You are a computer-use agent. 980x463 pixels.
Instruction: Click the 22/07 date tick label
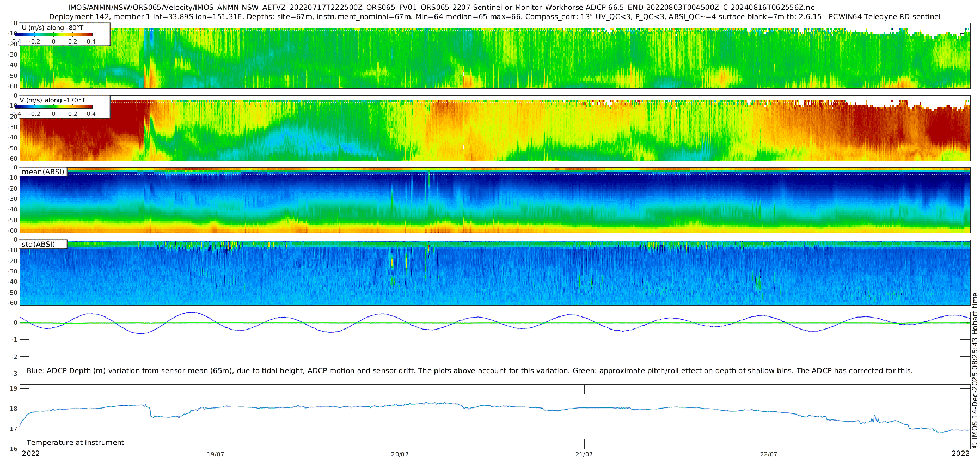coord(768,454)
